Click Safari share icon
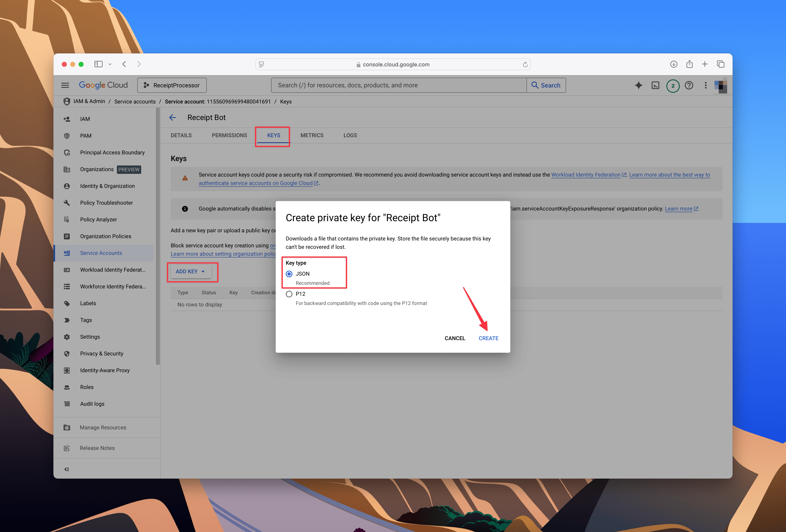This screenshot has width=786, height=532. click(689, 64)
